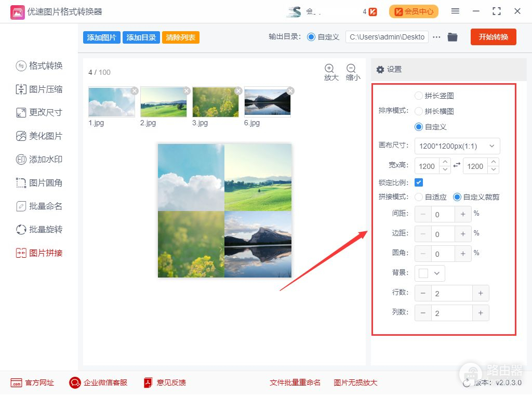Open 添加水印 from the sidebar
Viewport: 532px width, 395px height.
[39, 160]
